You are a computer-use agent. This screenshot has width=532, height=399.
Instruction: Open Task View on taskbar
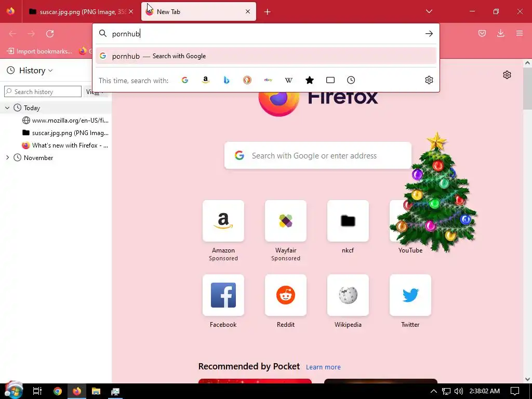37,391
